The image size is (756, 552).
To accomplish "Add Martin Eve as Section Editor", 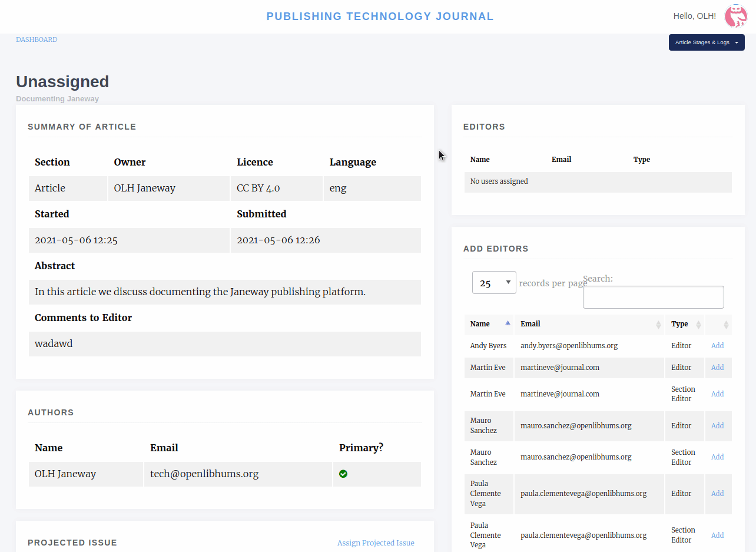I will (x=717, y=394).
